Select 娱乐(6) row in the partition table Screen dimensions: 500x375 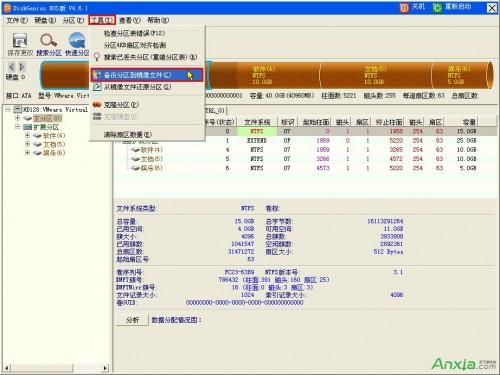pos(305,168)
